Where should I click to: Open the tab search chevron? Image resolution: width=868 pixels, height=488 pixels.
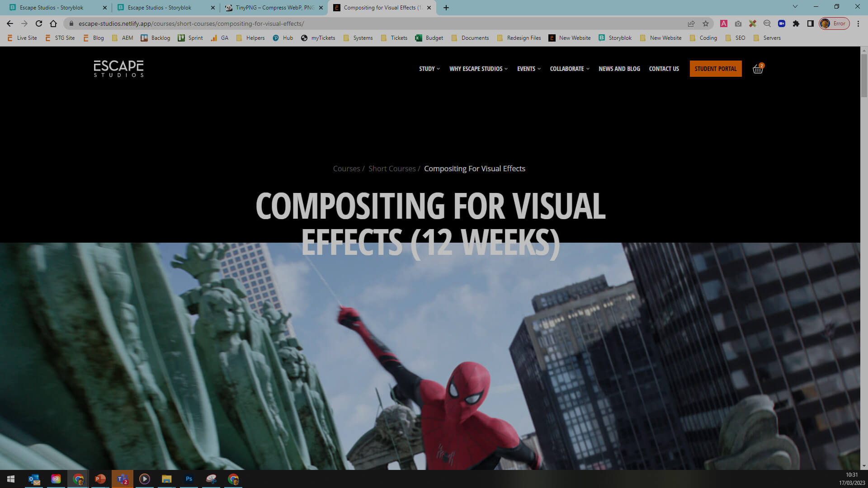795,7
